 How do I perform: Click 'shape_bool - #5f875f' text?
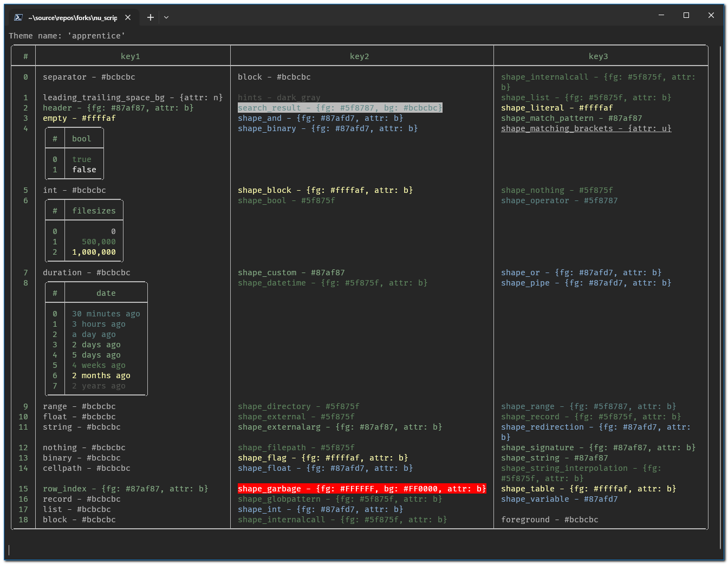click(287, 200)
